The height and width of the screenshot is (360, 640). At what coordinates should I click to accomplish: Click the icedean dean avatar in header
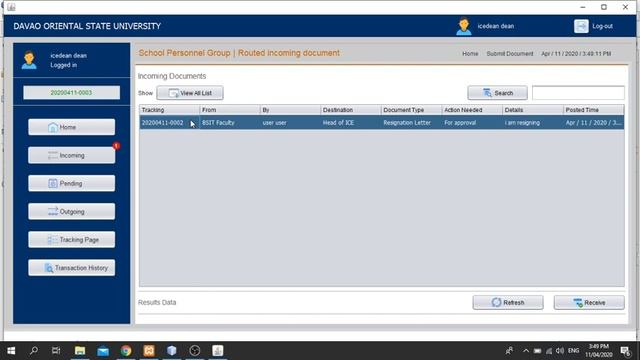pyautogui.click(x=464, y=27)
